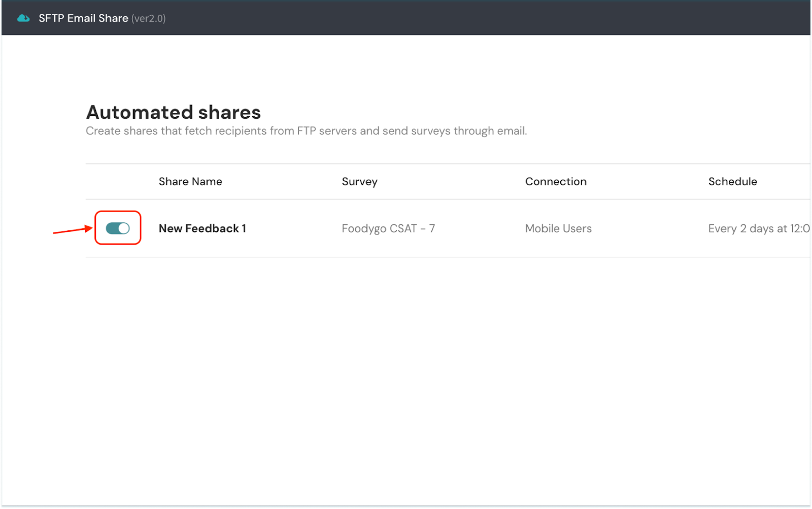
Task: Click the Foodygo CSAT - 7 survey cell
Action: point(388,228)
